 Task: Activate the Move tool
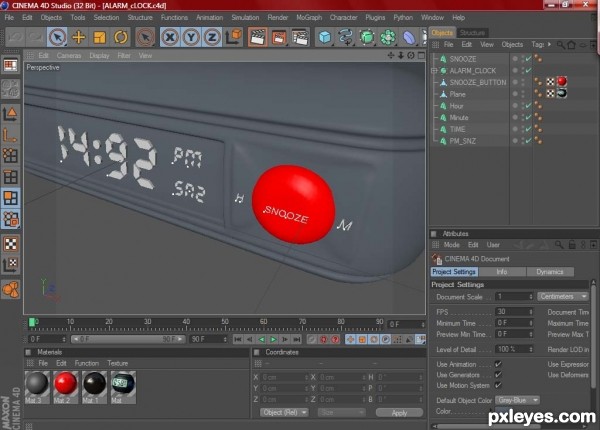coord(78,37)
